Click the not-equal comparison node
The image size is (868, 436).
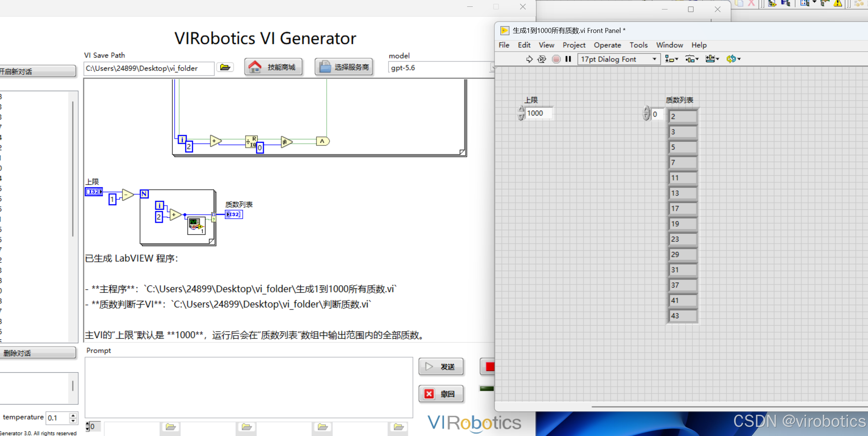click(x=286, y=142)
